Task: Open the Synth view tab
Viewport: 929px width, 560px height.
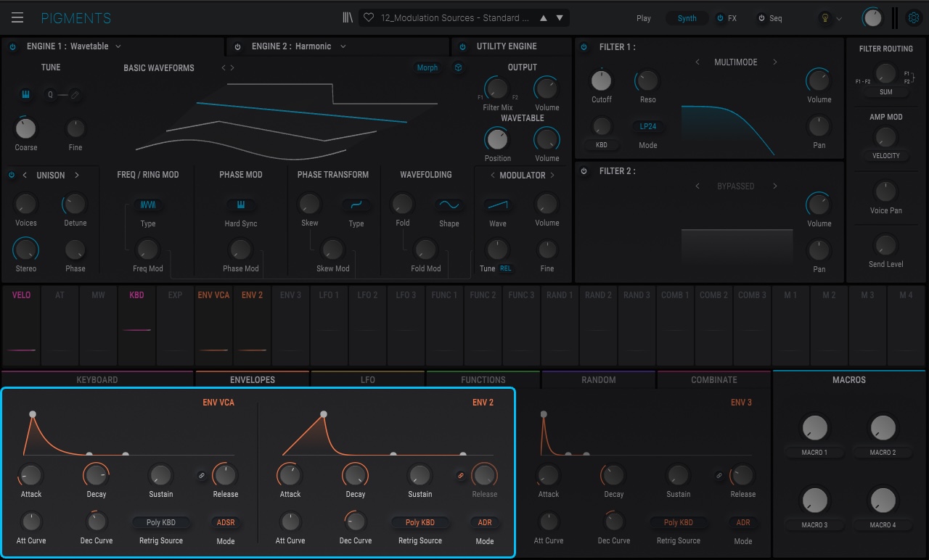Action: coord(687,18)
